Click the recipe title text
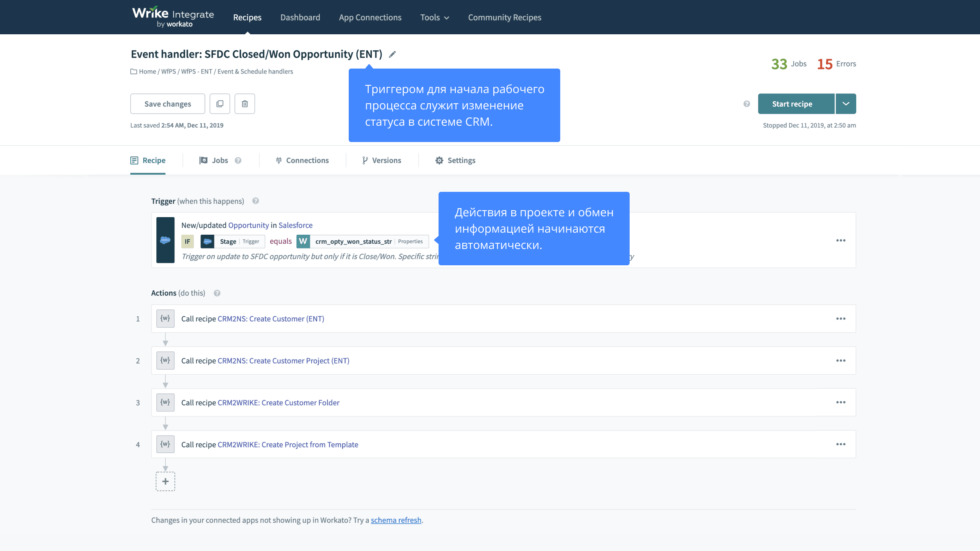This screenshot has width=980, height=551. pos(256,54)
